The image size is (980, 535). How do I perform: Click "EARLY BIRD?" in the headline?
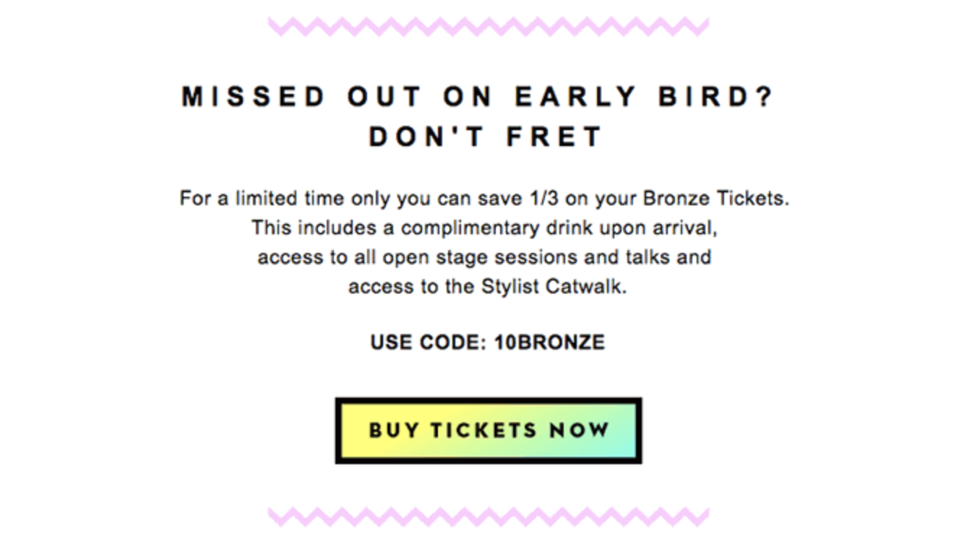click(644, 97)
